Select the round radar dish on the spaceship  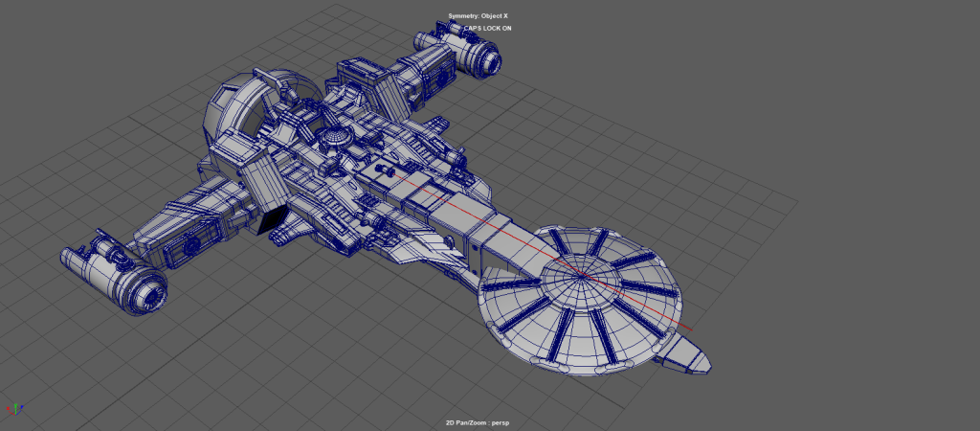[x=581, y=300]
